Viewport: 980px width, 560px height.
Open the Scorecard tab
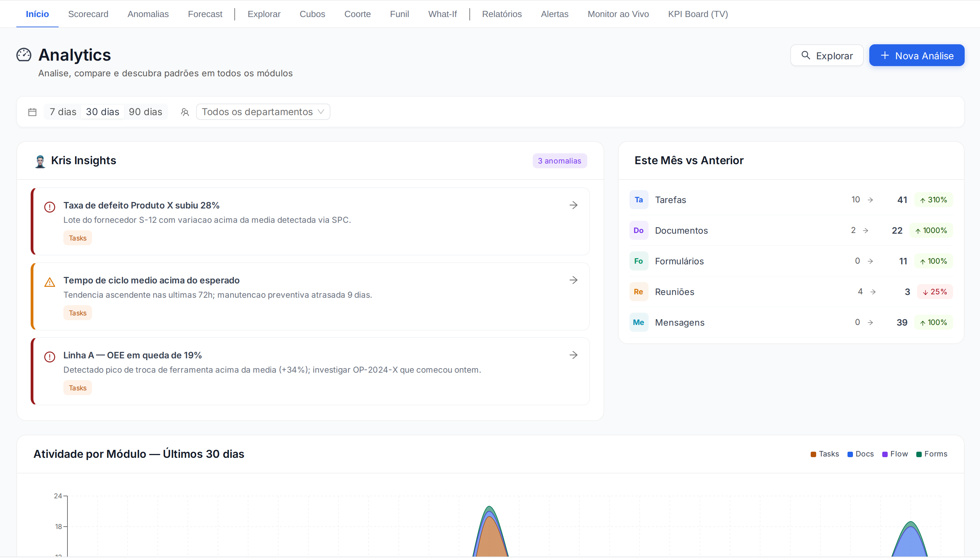[88, 14]
